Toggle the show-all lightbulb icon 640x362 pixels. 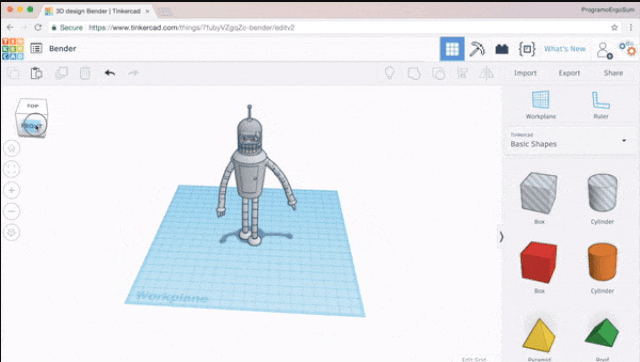point(389,73)
